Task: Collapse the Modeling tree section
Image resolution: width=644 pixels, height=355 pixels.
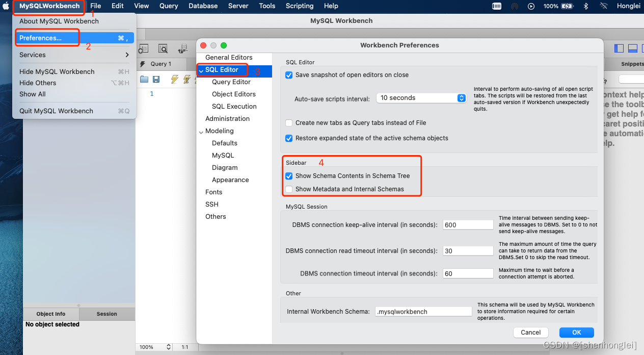Action: click(x=201, y=132)
